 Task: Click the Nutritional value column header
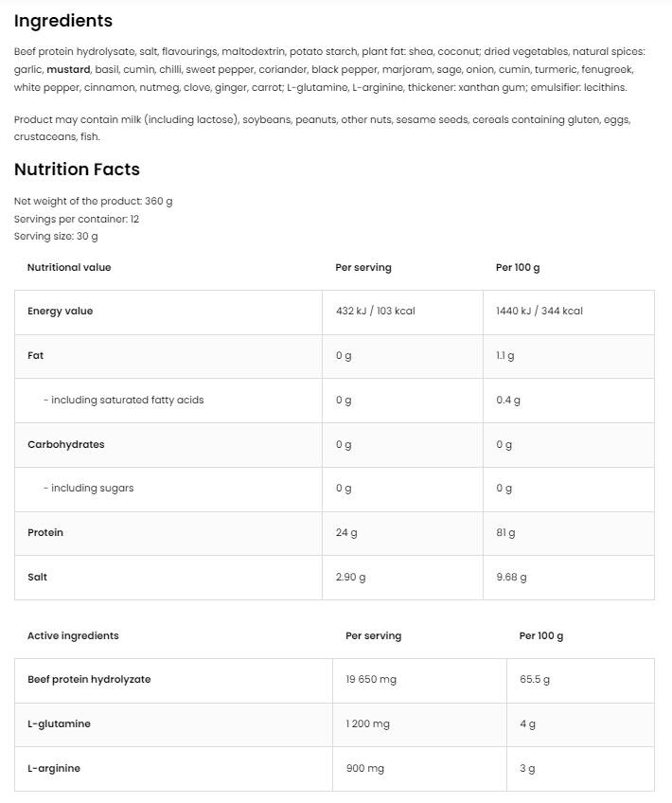(x=69, y=268)
